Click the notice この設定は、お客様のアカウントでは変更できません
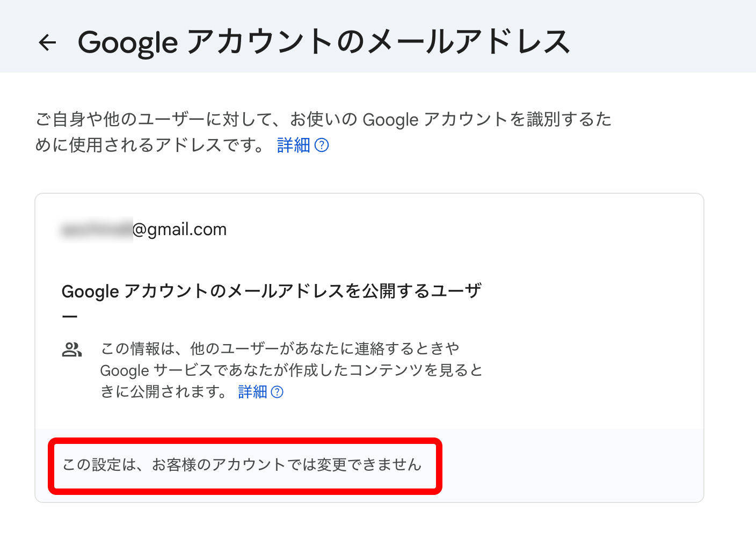This screenshot has width=756, height=547. [242, 465]
